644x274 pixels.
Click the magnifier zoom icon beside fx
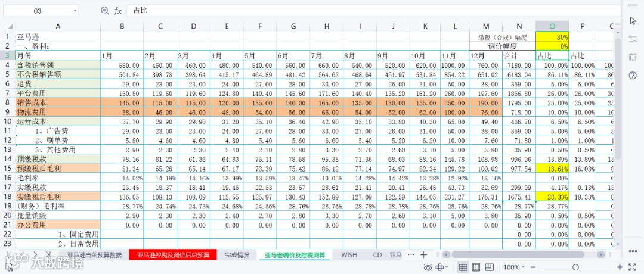click(105, 11)
